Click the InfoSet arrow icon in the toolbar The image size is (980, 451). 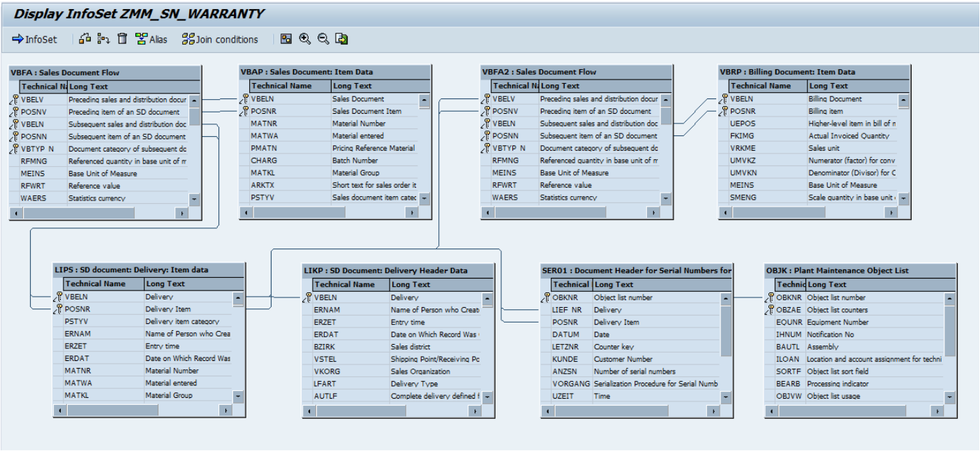pos(17,39)
